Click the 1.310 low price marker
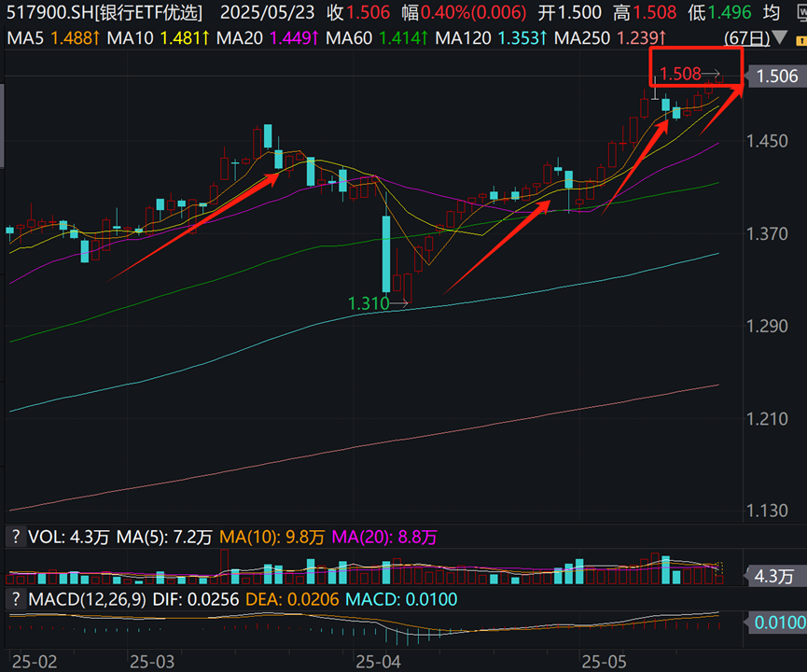Screen dimensions: 807x672 pyautogui.click(x=369, y=303)
